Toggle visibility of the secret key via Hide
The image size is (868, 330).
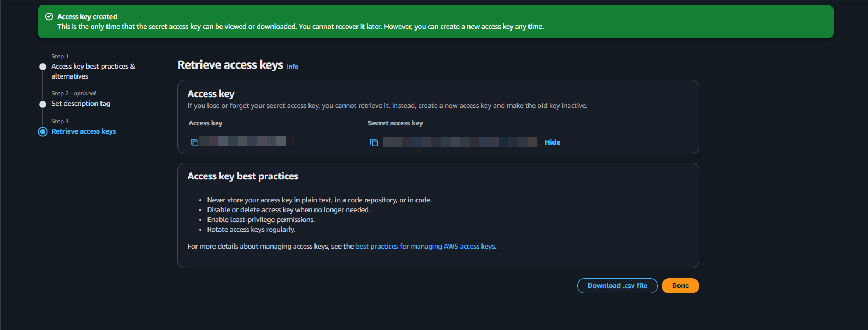click(552, 142)
